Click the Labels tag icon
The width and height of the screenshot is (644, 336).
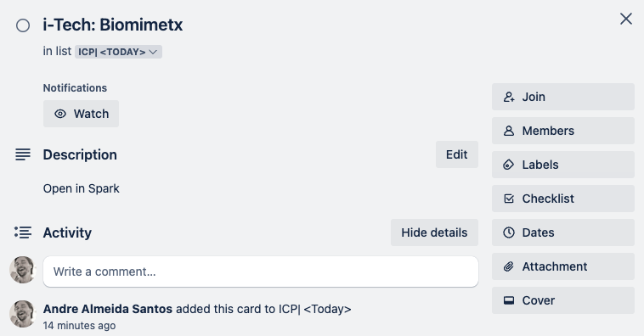point(508,165)
